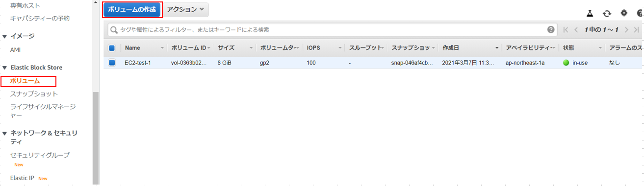
Task: Sort by スループット column header
Action: tap(364, 48)
